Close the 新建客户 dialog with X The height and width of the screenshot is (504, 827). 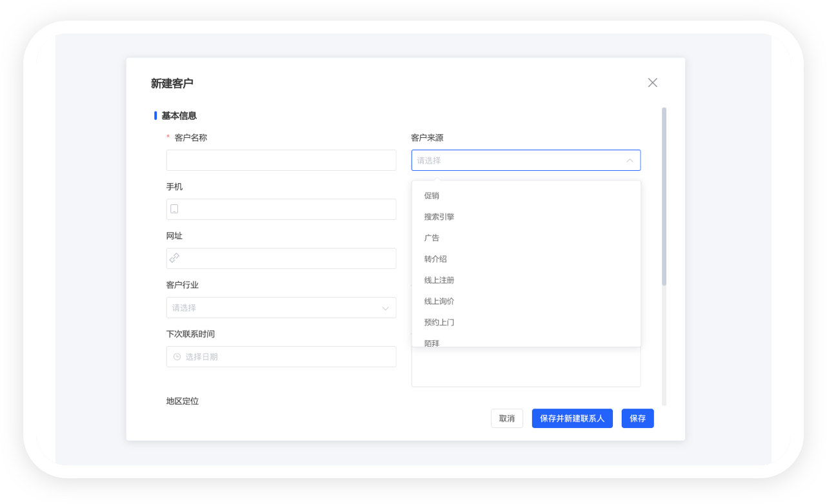652,82
